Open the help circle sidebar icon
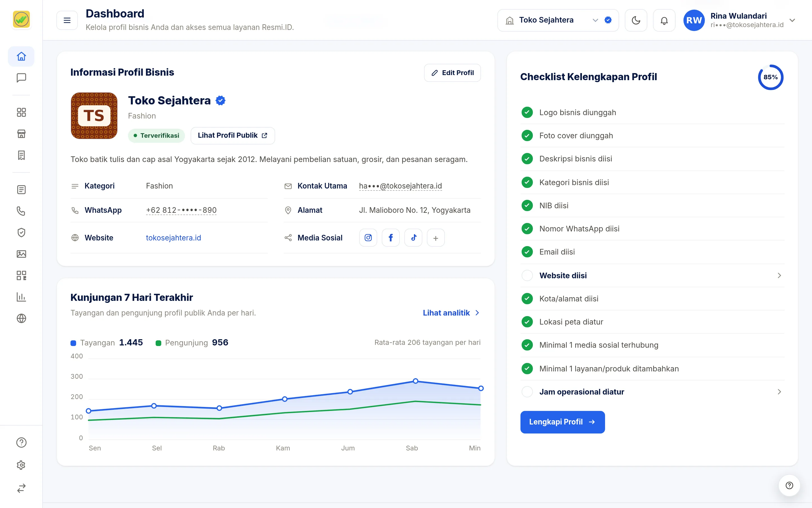The height and width of the screenshot is (508, 812). (21, 443)
